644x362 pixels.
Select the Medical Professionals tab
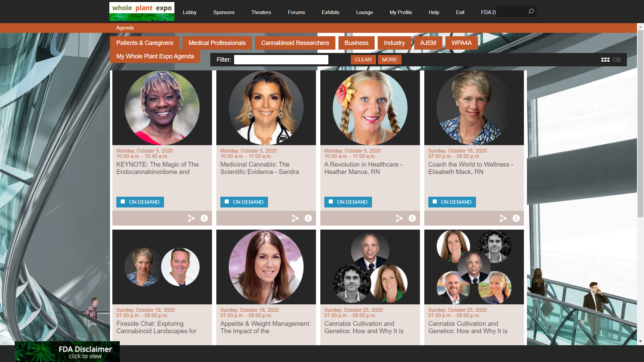coord(217,43)
